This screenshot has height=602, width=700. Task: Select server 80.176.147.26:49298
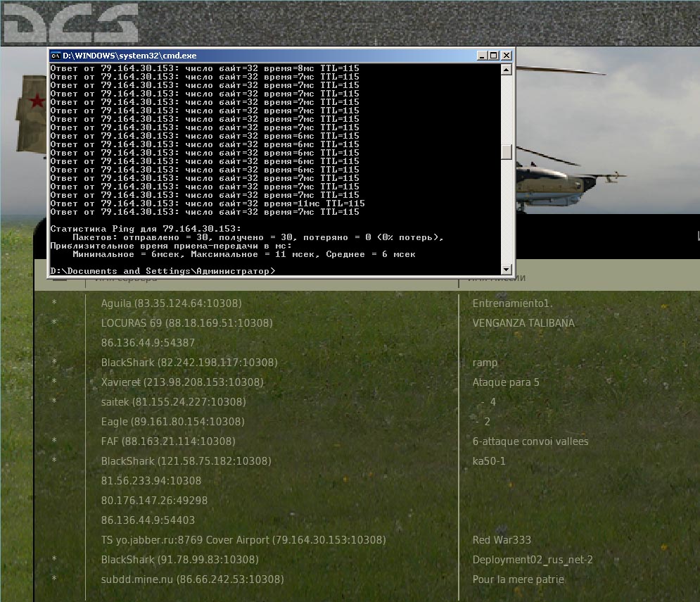pos(154,501)
